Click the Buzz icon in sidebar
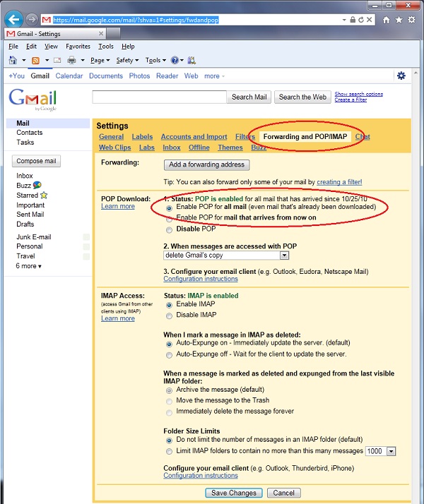 coord(37,185)
